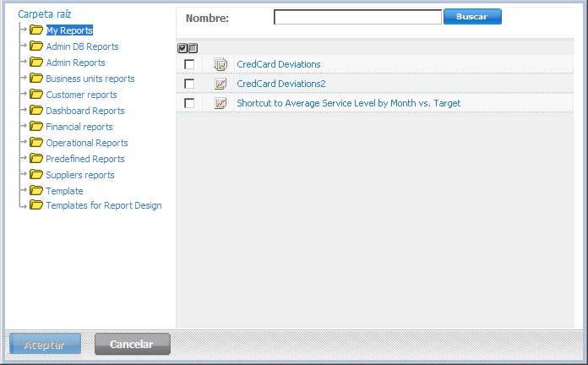Image resolution: width=588 pixels, height=365 pixels.
Task: Click the Admin DB Reports folder icon
Action: coord(36,46)
